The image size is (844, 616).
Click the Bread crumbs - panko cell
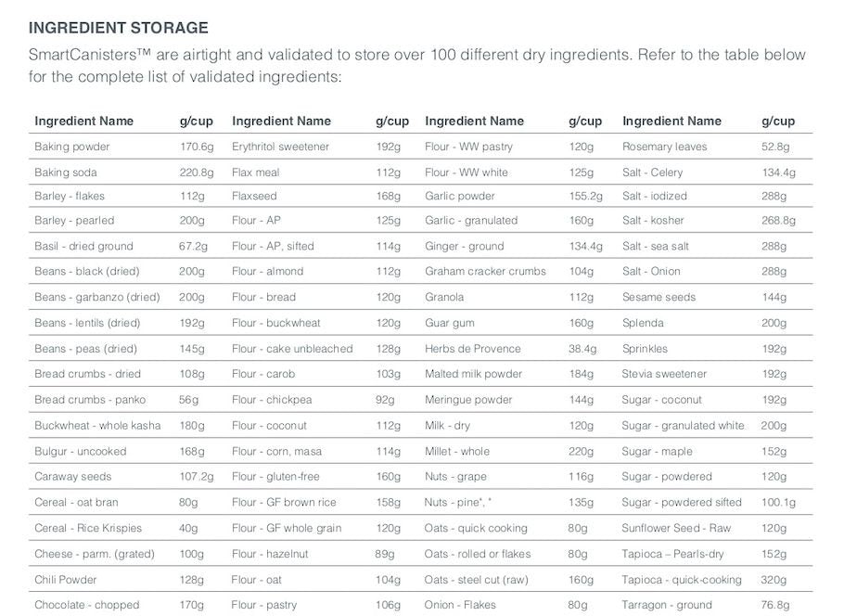click(83, 400)
